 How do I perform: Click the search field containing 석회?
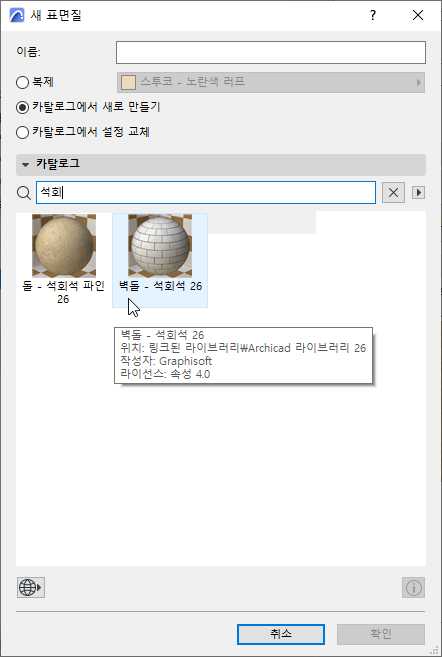(x=206, y=193)
